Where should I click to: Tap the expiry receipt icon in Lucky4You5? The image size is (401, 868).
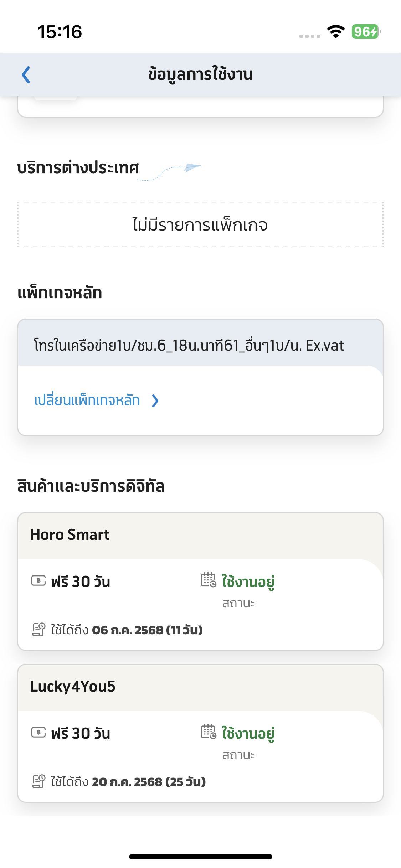(x=38, y=781)
